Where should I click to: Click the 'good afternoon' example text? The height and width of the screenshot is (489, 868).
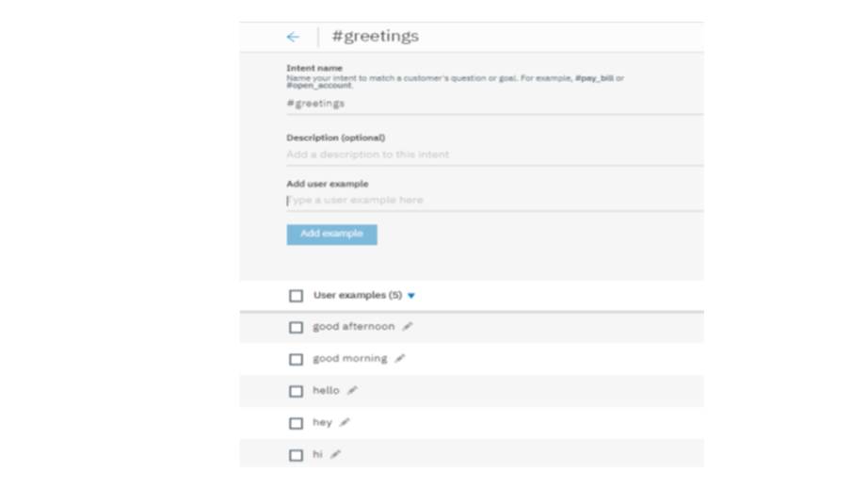pos(353,327)
